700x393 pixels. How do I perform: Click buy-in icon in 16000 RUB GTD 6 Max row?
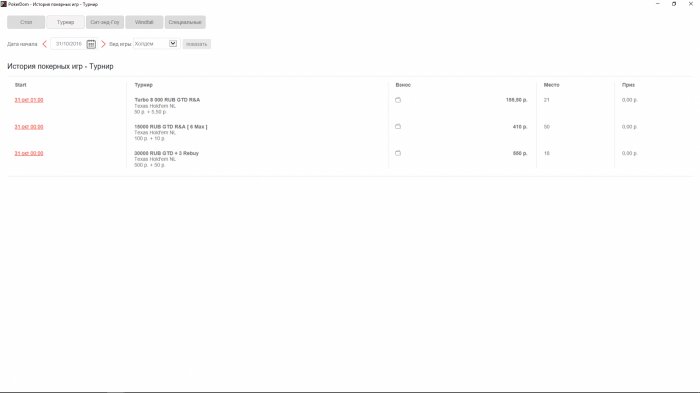(x=398, y=126)
